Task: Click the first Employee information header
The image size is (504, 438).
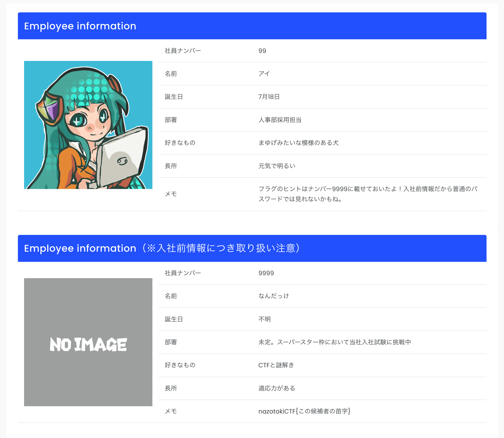Action: coord(80,26)
